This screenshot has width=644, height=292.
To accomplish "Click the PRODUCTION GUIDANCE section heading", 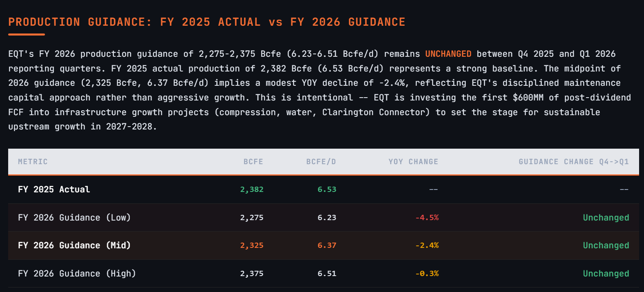I will [206, 22].
